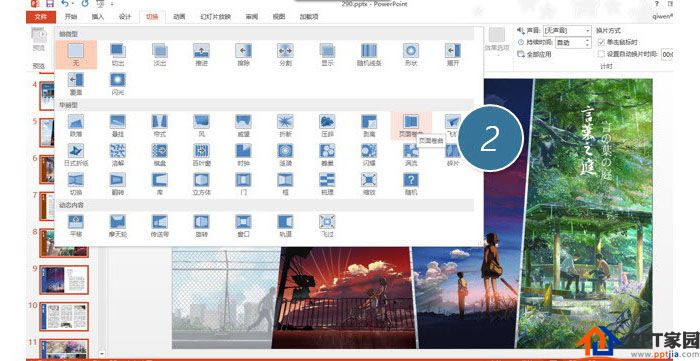Select the 日式折纸 origami transition

(76, 154)
